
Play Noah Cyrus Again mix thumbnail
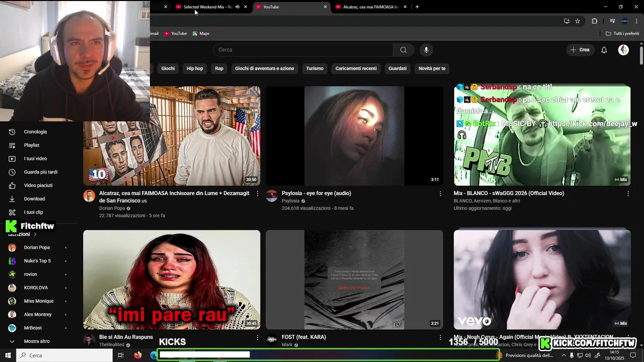tap(542, 280)
